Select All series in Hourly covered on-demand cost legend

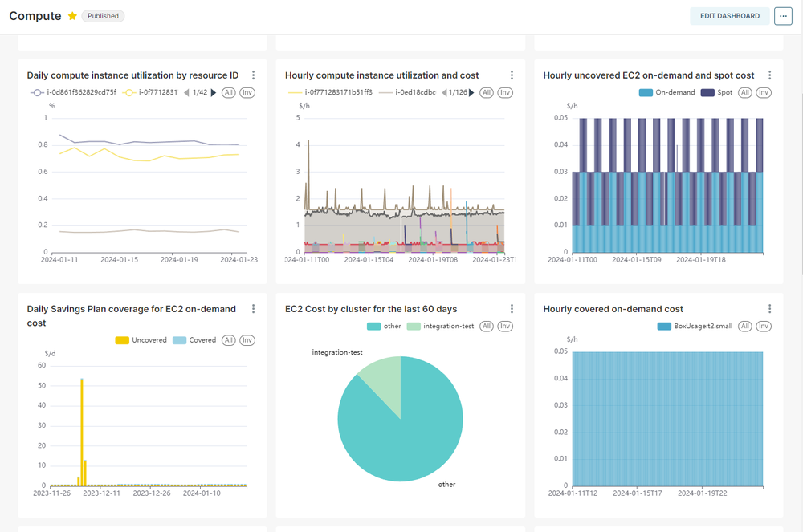click(745, 327)
